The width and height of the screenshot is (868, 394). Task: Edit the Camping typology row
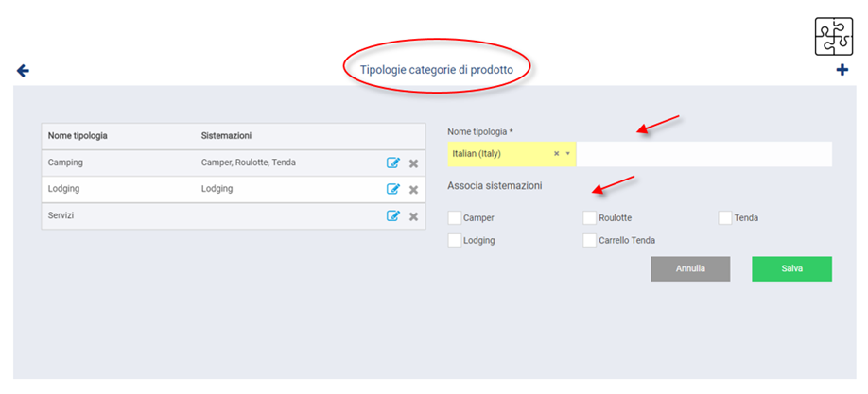[x=393, y=163]
